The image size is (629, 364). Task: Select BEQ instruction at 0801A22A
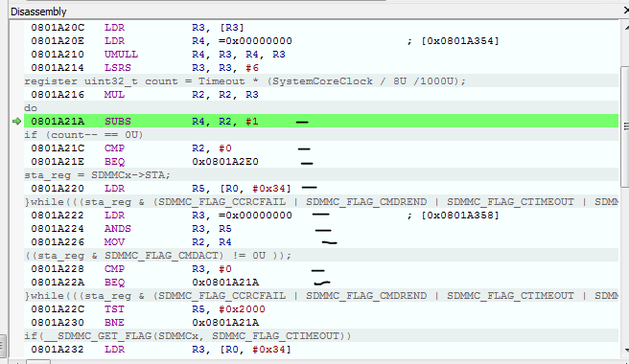(x=321, y=283)
